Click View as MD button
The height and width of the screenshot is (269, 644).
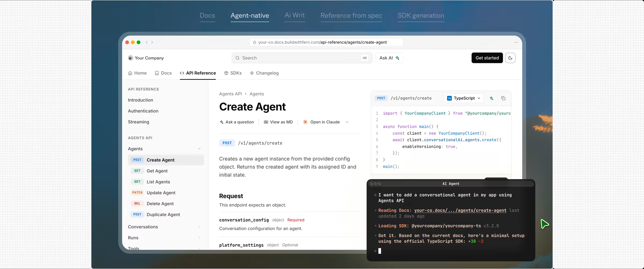click(278, 122)
